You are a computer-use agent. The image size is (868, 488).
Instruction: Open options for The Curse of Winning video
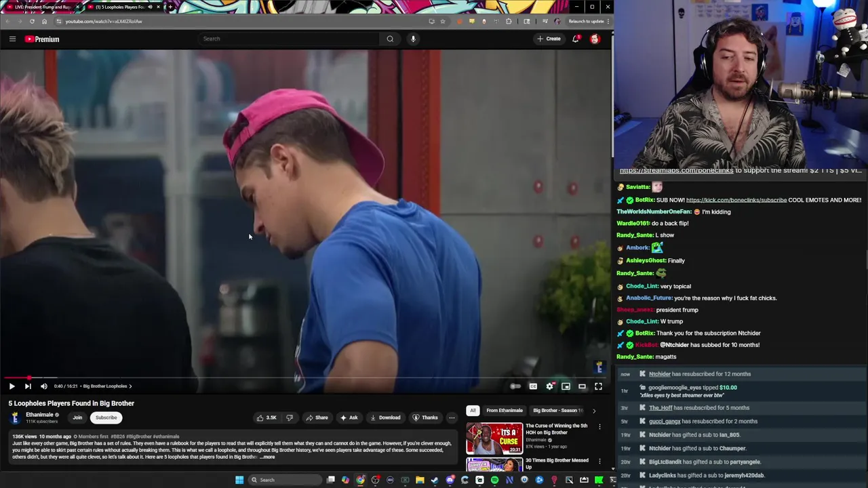599,426
